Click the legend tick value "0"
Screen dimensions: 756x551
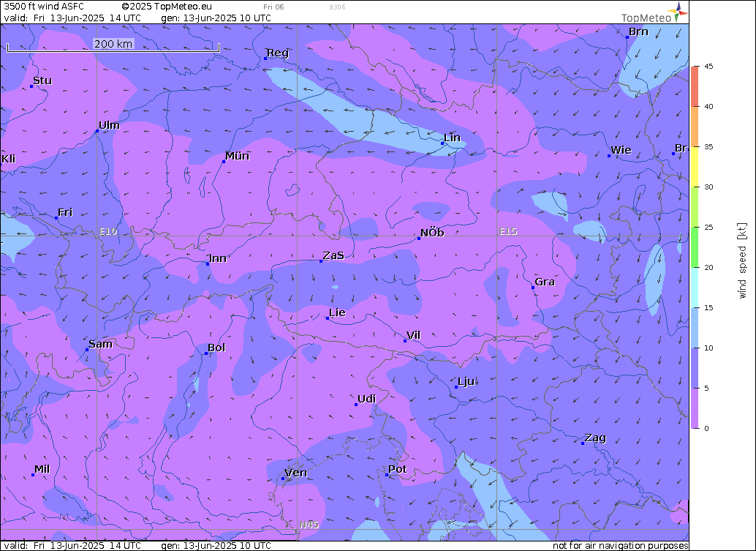click(x=706, y=429)
